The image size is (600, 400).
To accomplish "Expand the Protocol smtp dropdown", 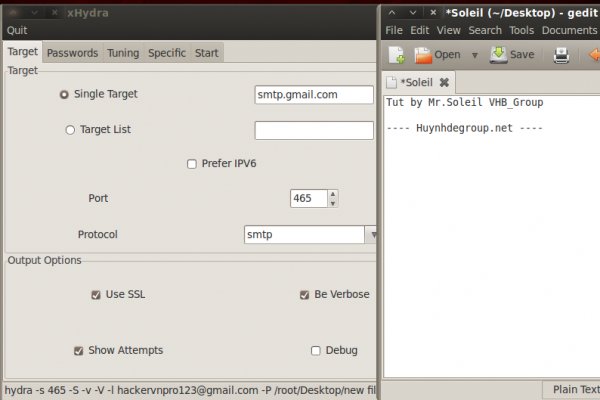I will coord(372,235).
